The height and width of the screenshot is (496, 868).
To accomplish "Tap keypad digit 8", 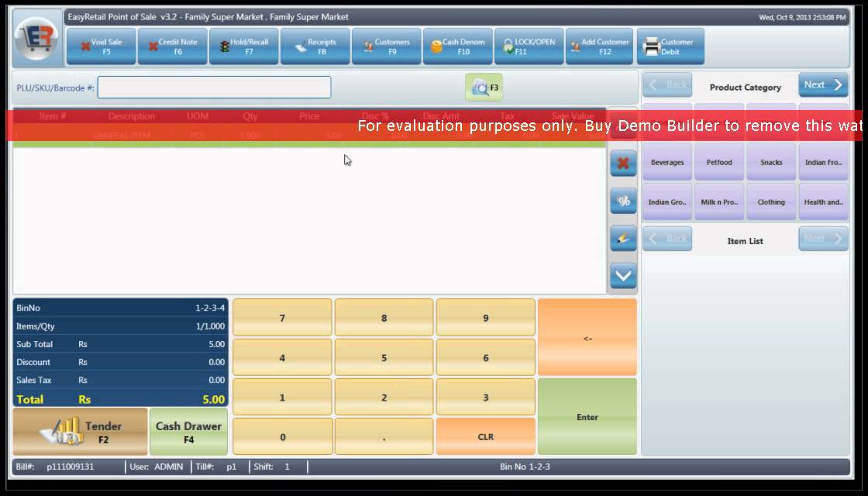I will click(384, 318).
